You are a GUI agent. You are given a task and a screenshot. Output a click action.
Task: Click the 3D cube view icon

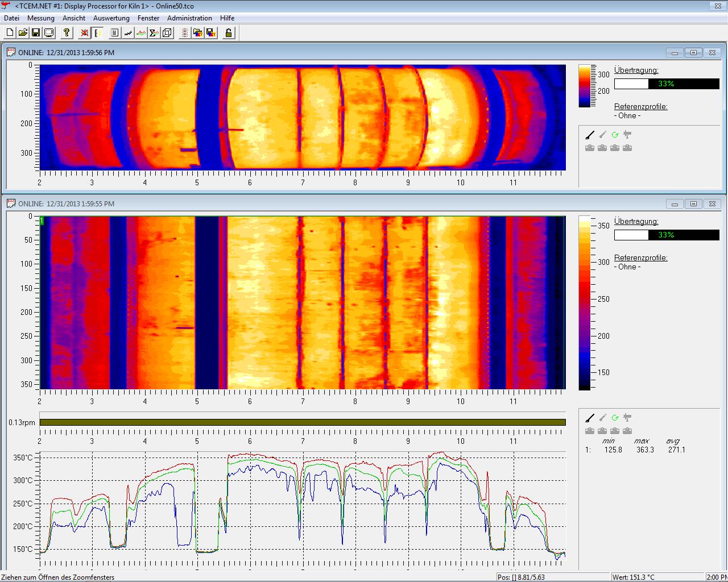[x=167, y=33]
